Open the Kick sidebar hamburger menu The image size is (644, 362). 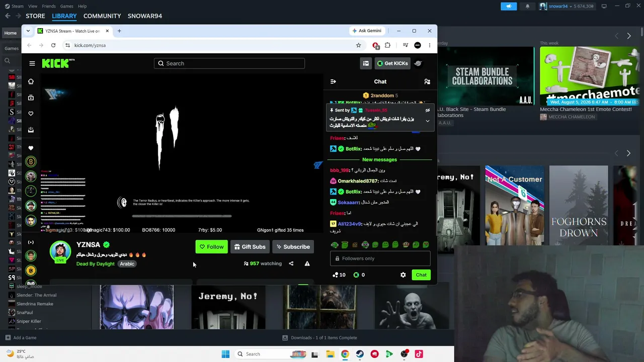click(32, 63)
